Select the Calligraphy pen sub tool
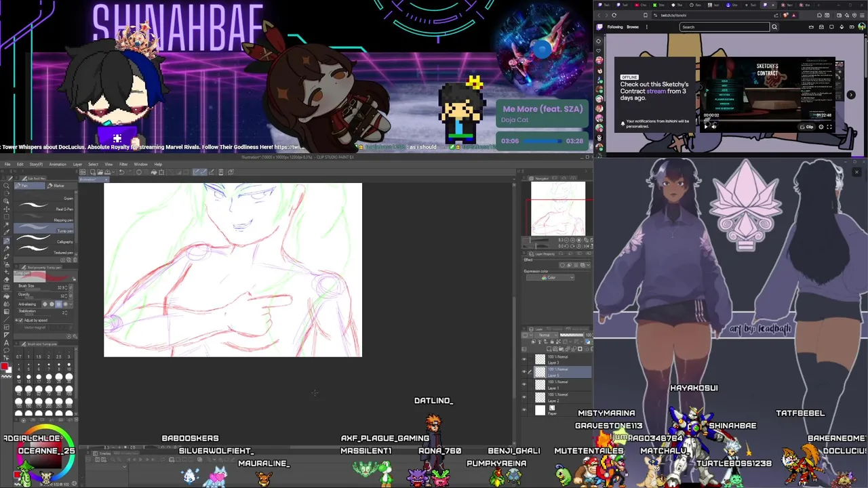This screenshot has width=868, height=488. [43, 239]
